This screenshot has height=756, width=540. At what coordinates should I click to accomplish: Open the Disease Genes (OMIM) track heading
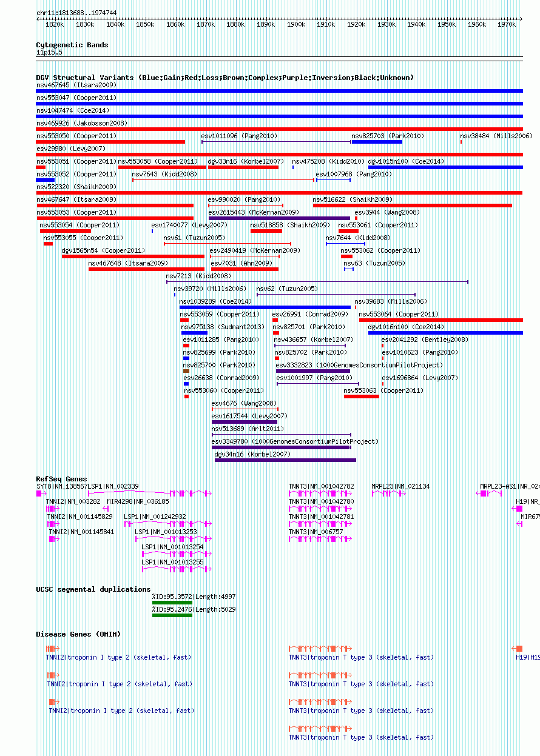[x=78, y=634]
